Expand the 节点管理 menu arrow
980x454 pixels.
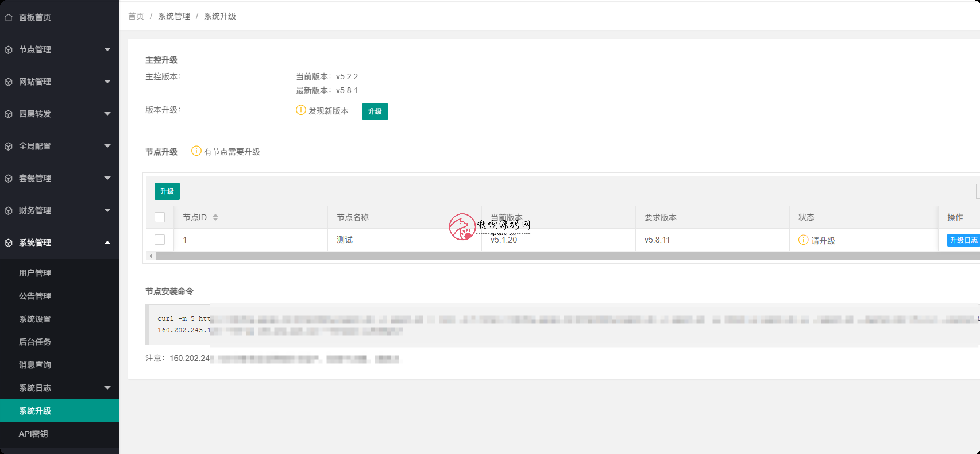(x=107, y=49)
